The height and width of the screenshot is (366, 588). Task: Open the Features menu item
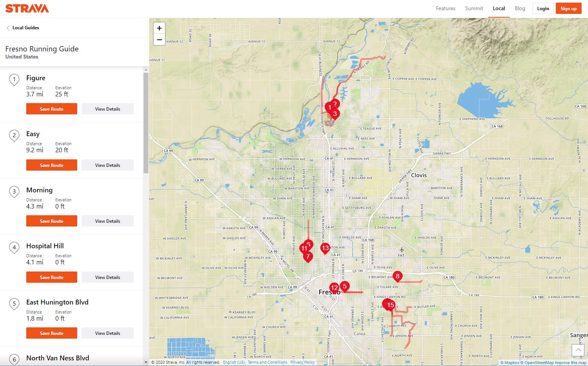[x=446, y=8]
